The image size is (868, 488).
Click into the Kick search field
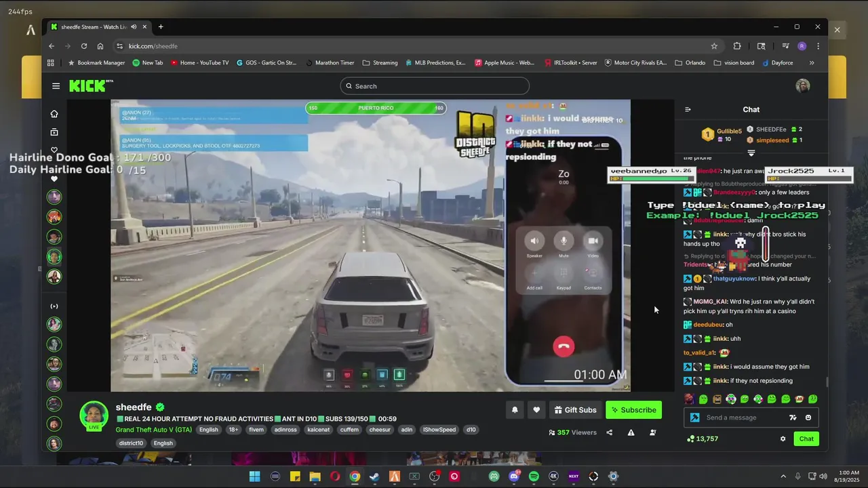point(435,86)
